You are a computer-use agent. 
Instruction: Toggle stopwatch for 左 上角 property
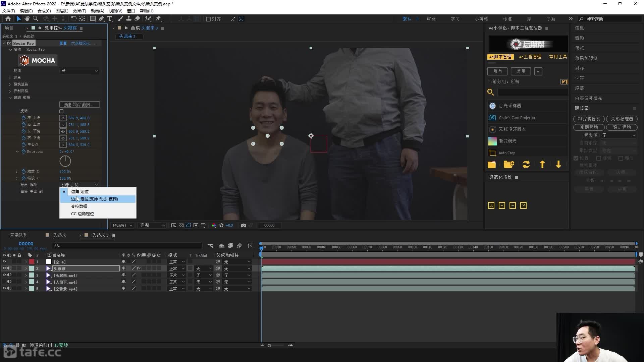[x=23, y=118]
